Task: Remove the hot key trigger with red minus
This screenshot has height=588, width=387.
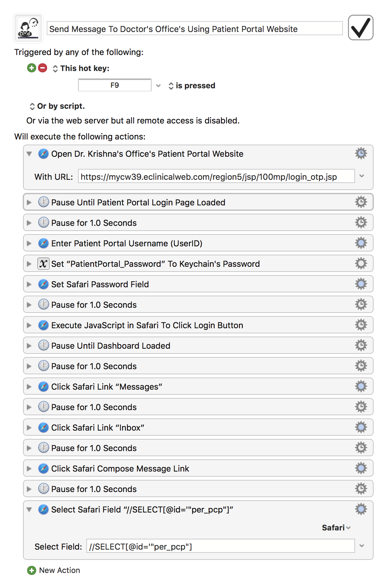Action: click(43, 68)
